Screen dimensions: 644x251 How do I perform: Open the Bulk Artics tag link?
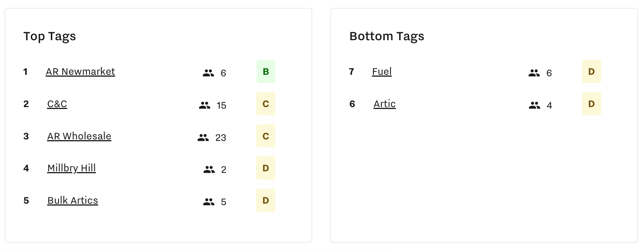coord(73,200)
